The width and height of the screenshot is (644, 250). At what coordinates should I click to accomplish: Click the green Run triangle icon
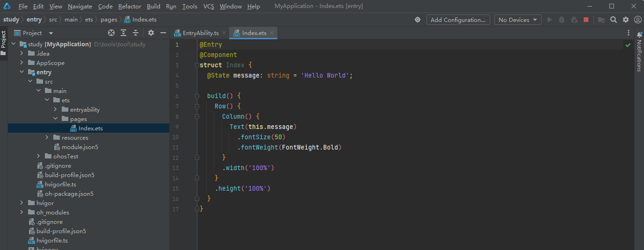coord(550,20)
